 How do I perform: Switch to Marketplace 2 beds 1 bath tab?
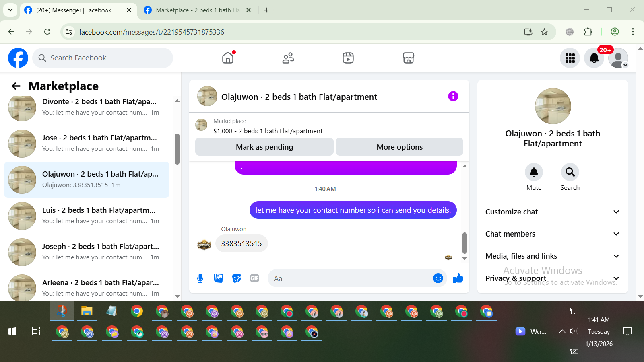click(x=197, y=10)
